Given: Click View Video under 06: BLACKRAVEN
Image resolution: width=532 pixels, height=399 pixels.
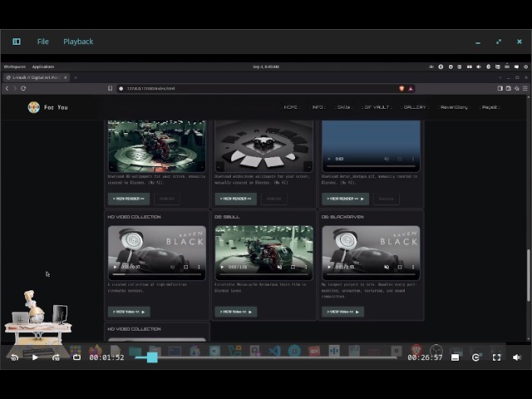Looking at the screenshot, I should [342, 312].
